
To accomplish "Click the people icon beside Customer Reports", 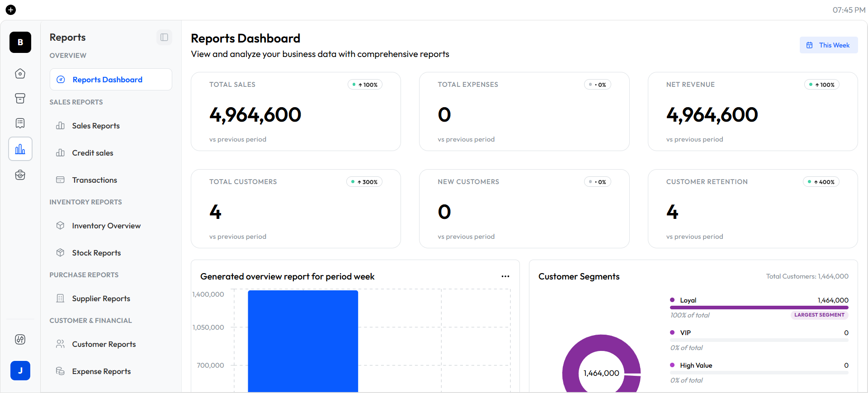I will click(60, 344).
